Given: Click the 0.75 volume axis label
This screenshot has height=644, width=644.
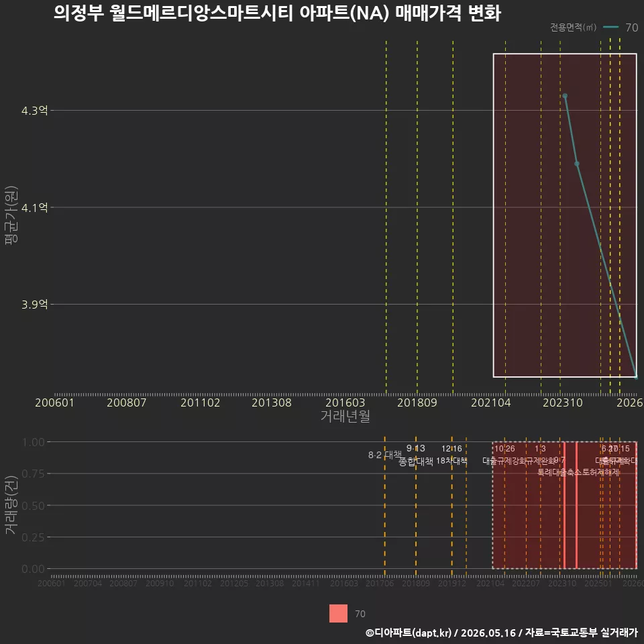Looking at the screenshot, I should pos(34,474).
